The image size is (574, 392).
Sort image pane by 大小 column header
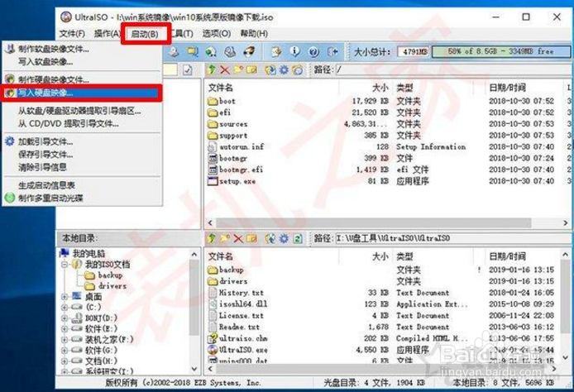pyautogui.click(x=380, y=88)
